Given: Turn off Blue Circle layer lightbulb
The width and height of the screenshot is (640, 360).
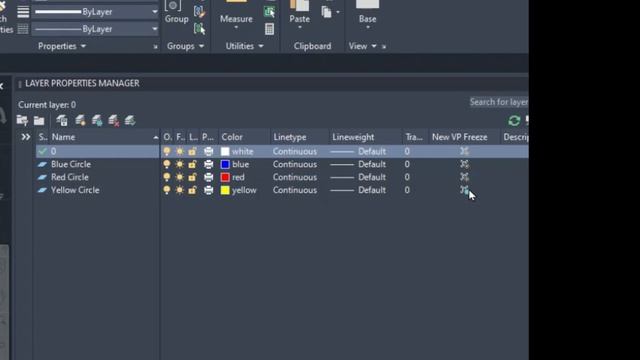Looking at the screenshot, I should pos(167,164).
